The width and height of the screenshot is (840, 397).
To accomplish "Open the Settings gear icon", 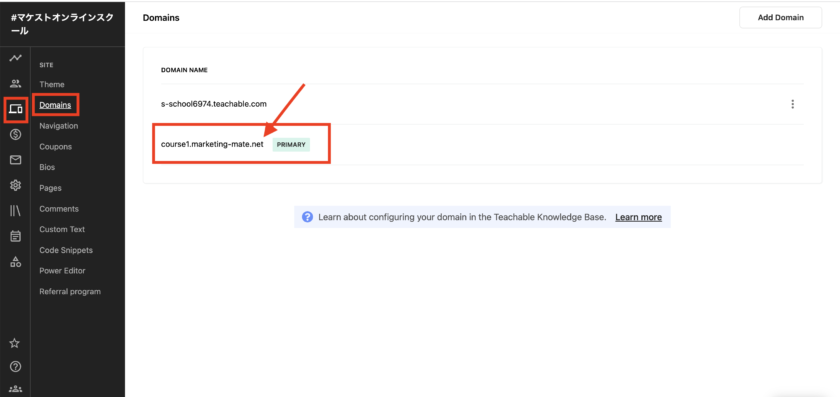I will pyautogui.click(x=16, y=185).
